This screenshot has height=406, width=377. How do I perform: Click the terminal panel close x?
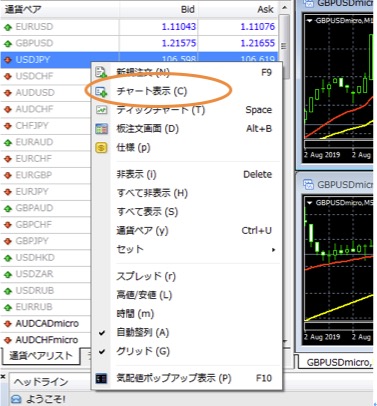(x=3, y=377)
